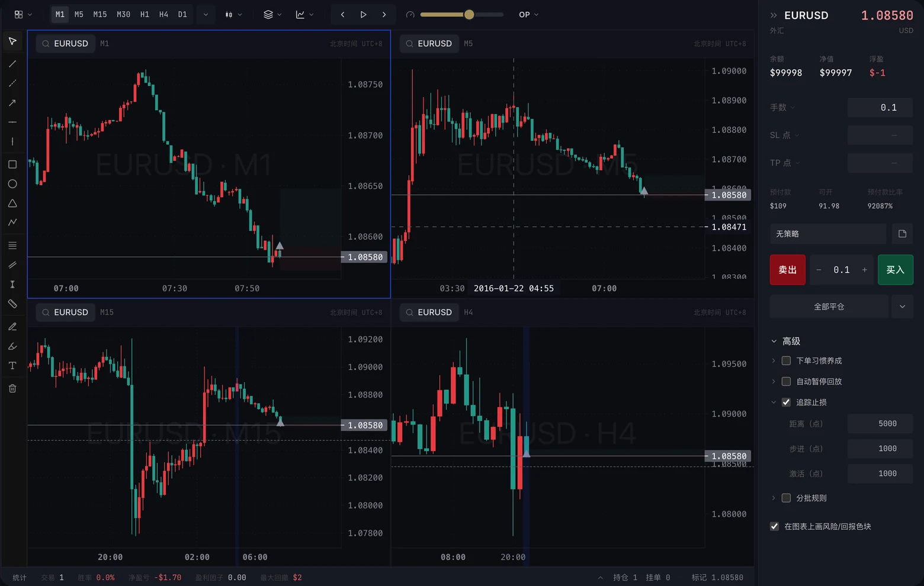Select the horizontal line tool
Screen dimensions: 924x586
coord(12,122)
